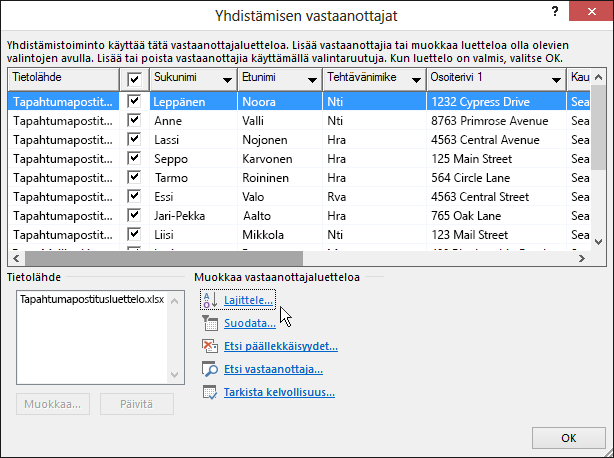
Task: Select the address 1232 Cypress Drive
Action: (497, 102)
